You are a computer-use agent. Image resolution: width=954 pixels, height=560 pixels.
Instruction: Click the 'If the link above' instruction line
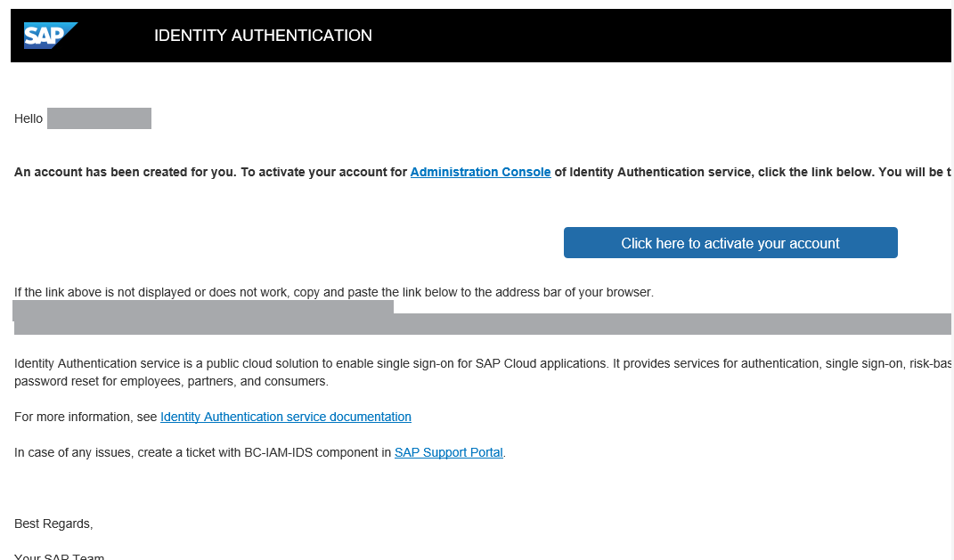333,292
